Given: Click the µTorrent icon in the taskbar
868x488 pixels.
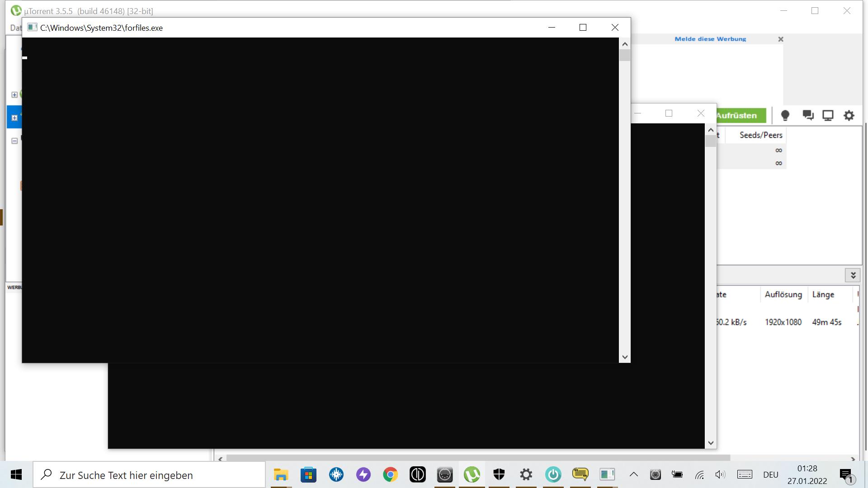Looking at the screenshot, I should [x=472, y=474].
